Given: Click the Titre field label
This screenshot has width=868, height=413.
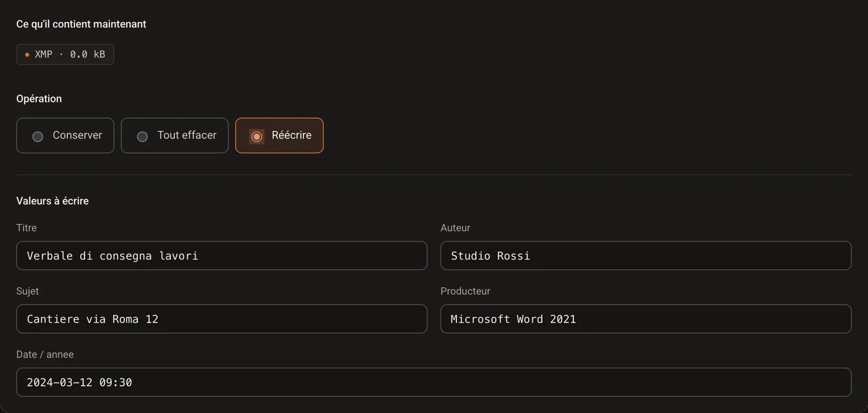Looking at the screenshot, I should [27, 228].
